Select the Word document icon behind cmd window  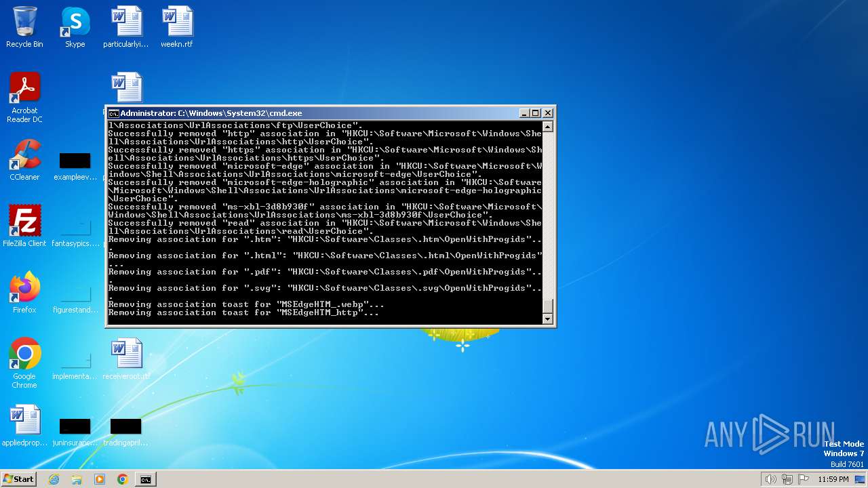126,87
